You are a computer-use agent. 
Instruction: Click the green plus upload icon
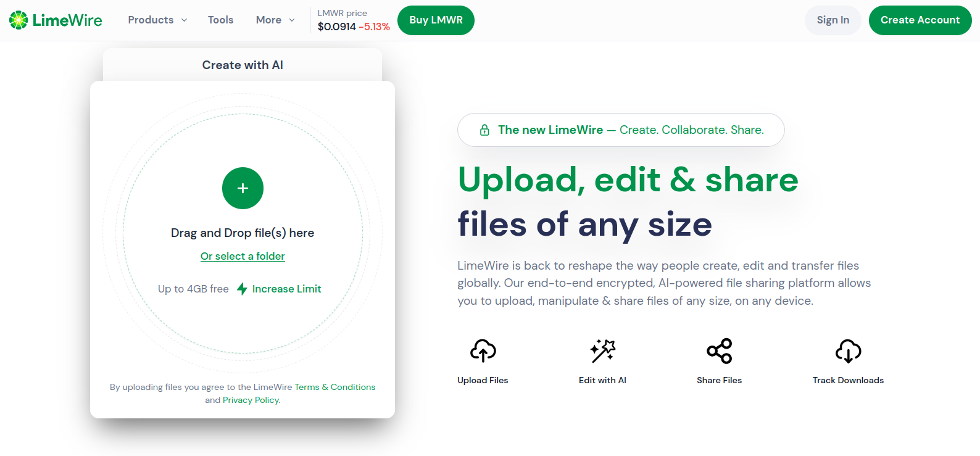[x=243, y=188]
